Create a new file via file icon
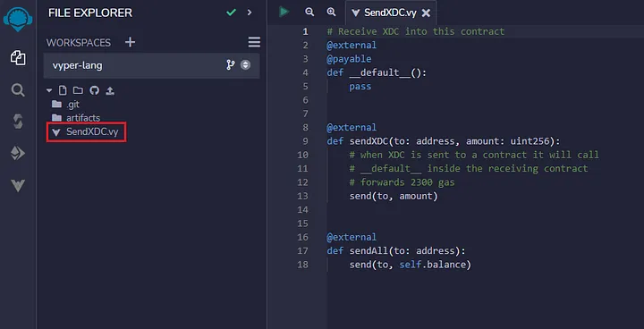The width and height of the screenshot is (644, 329). (63, 91)
